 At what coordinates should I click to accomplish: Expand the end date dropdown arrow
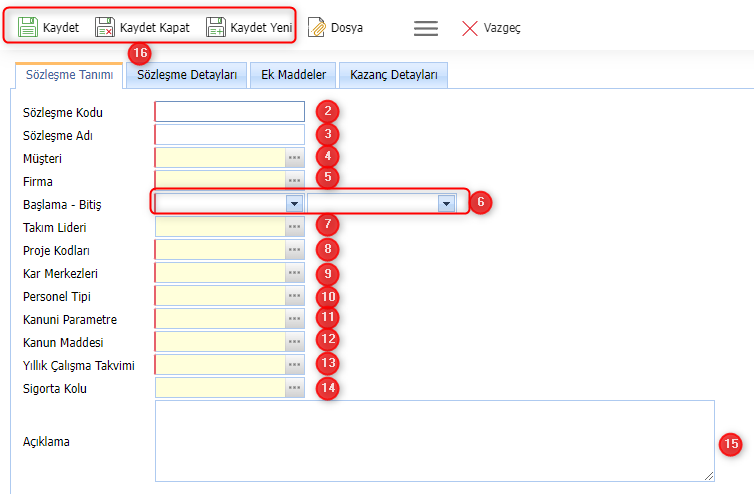(x=446, y=204)
